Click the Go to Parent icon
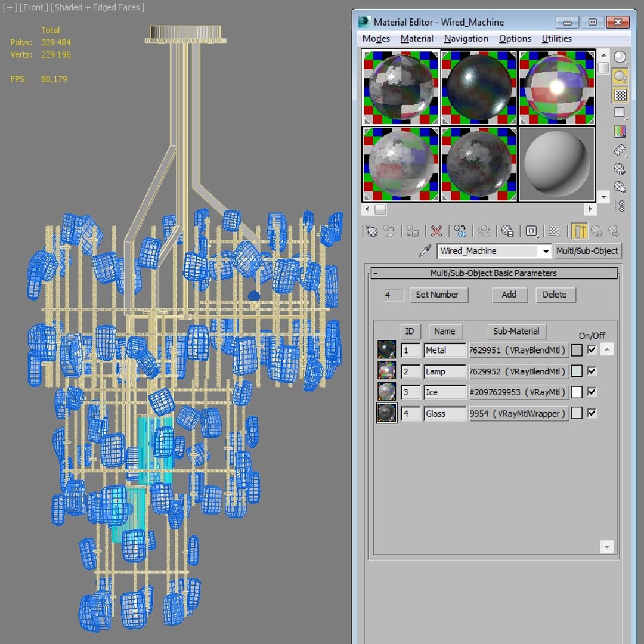This screenshot has height=644, width=644. [597, 231]
